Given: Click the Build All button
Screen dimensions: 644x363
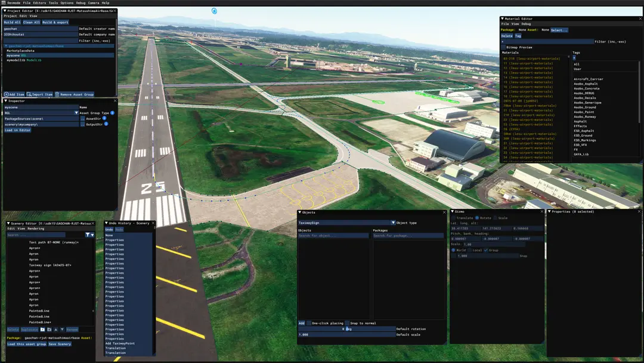Looking at the screenshot, I should point(12,22).
